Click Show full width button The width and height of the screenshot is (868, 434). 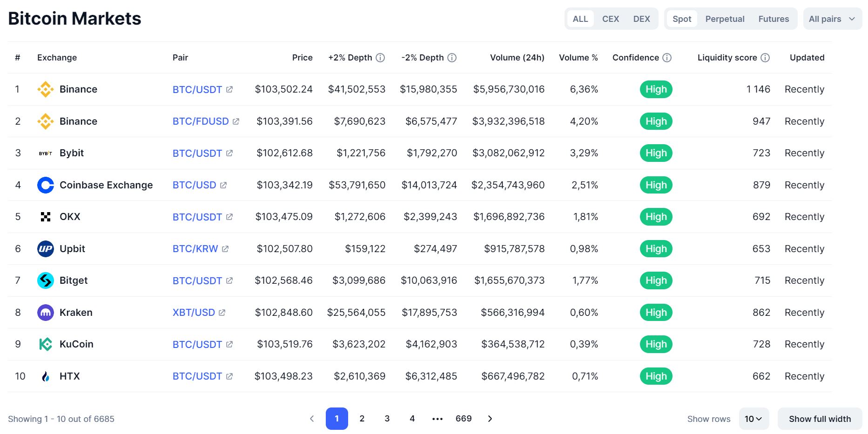(820, 419)
